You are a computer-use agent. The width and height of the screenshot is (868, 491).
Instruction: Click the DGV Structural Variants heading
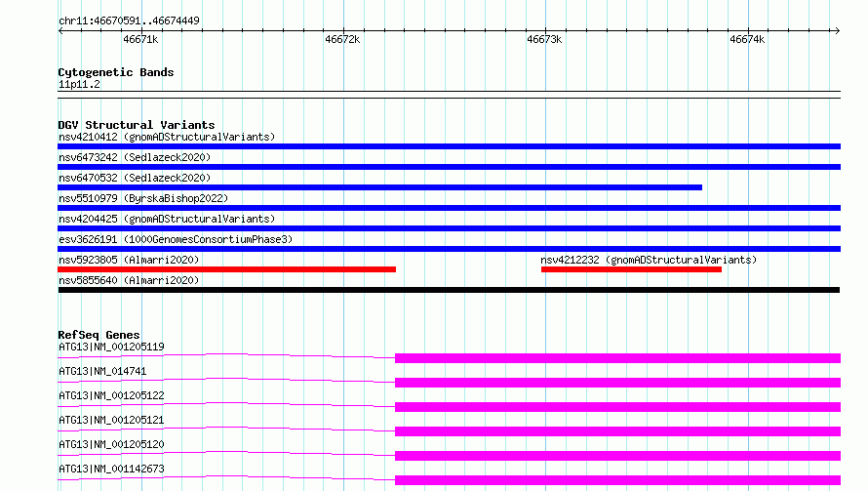coord(137,125)
